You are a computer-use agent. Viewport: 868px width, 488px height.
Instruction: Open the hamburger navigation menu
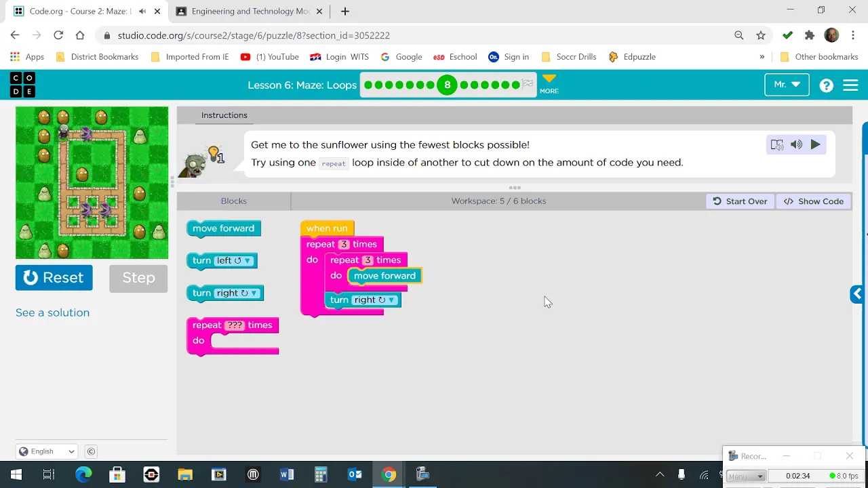(850, 85)
